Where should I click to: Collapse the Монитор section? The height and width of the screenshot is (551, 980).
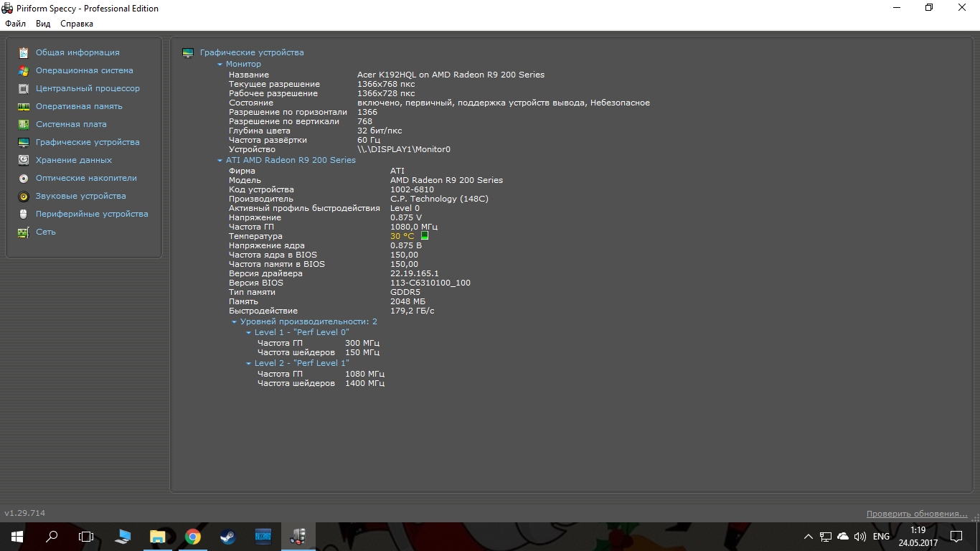click(x=220, y=65)
